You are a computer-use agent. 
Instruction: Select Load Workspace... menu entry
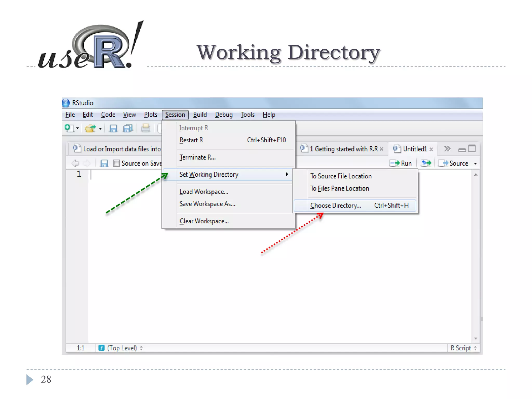point(228,191)
